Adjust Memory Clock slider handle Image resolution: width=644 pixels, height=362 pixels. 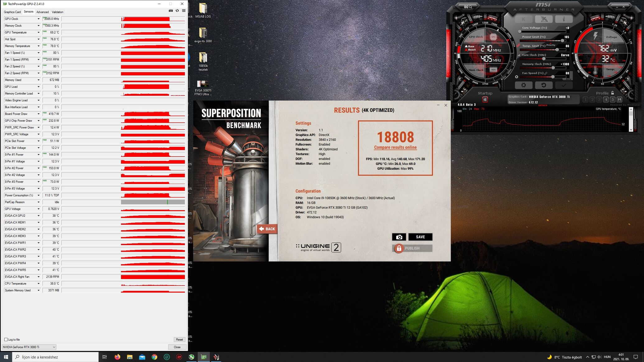coord(553,68)
